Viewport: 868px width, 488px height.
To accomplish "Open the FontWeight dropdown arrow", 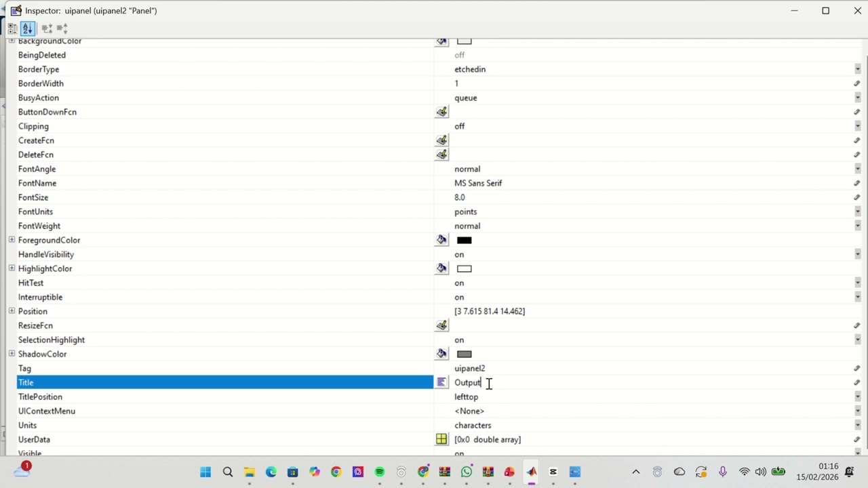I will click(858, 226).
